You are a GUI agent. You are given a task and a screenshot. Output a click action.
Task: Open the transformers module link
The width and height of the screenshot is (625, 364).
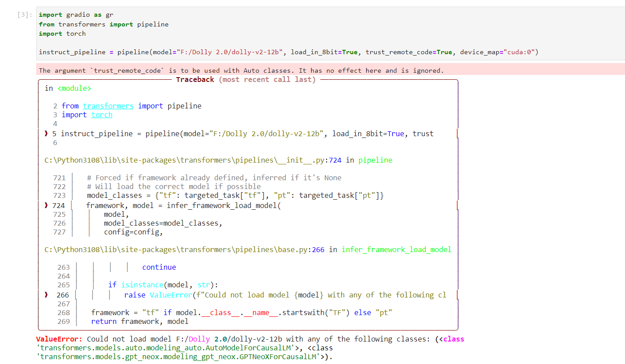108,106
